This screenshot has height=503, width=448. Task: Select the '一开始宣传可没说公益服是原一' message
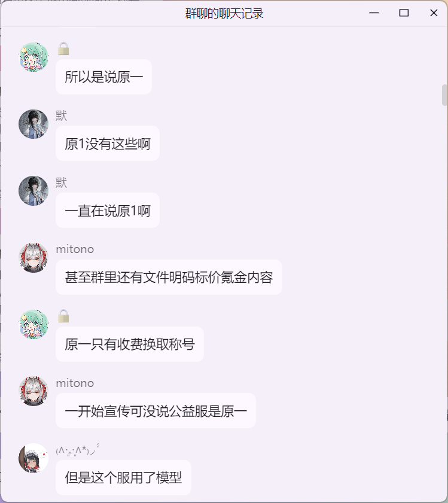(x=156, y=411)
